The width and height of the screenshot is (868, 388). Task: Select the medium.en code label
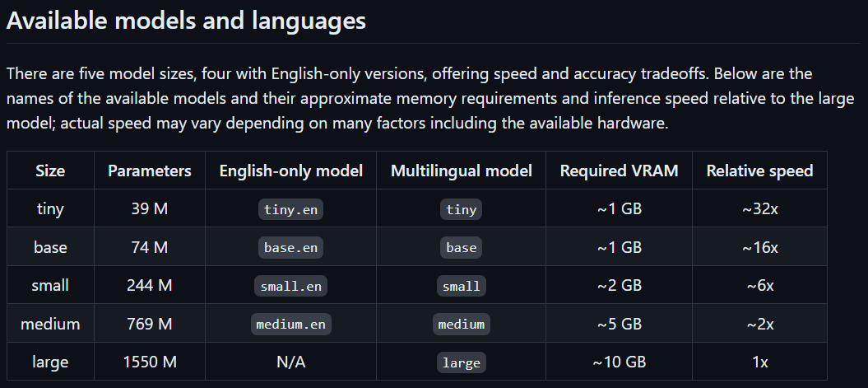click(x=290, y=324)
